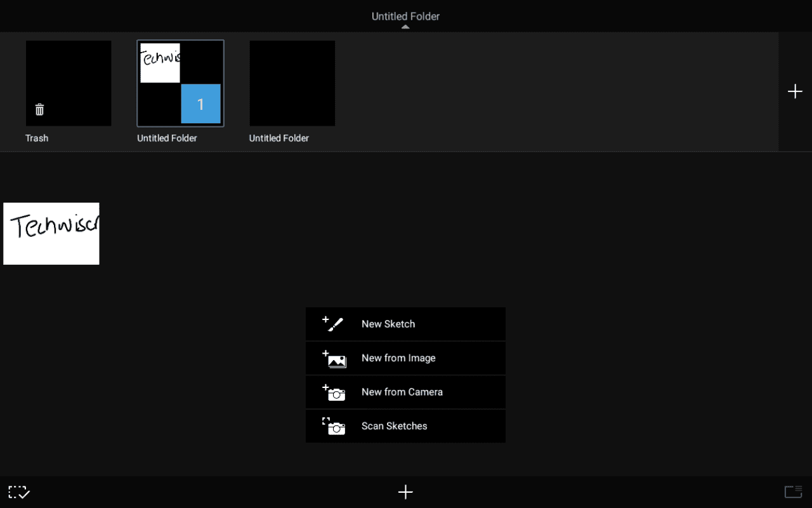Viewport: 812px width, 508px height.
Task: Choose the New Sketch menu entry
Action: (x=388, y=324)
